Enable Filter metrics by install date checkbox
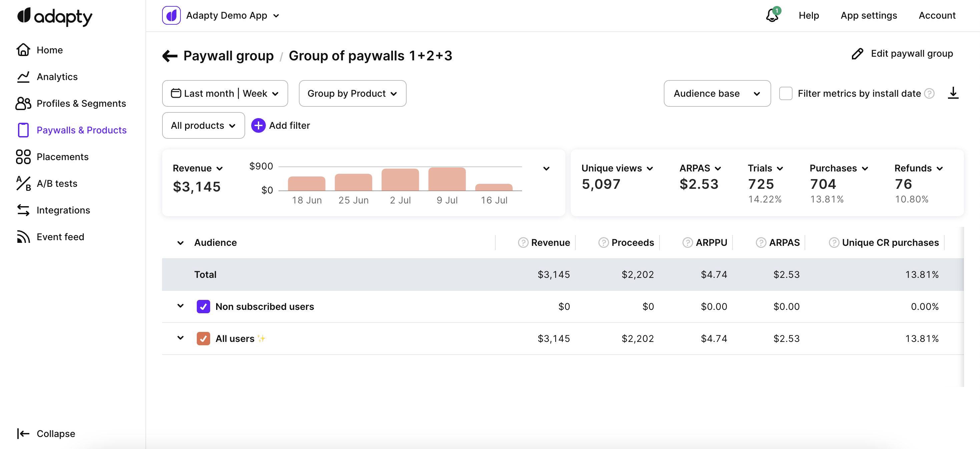 tap(786, 94)
